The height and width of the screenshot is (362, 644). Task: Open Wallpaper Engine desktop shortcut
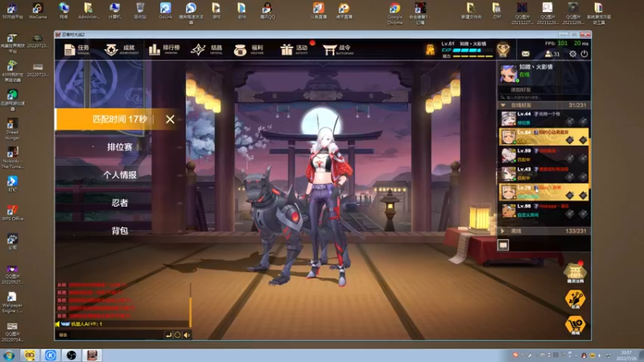click(x=12, y=302)
